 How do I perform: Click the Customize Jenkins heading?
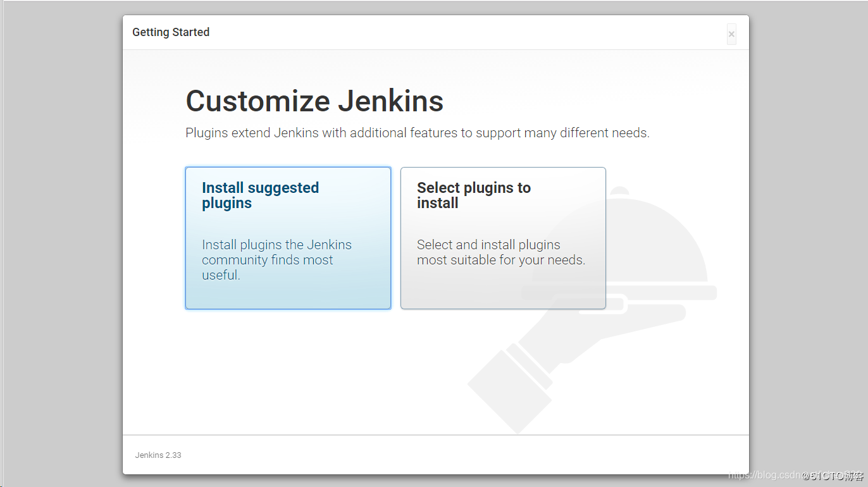pyautogui.click(x=314, y=101)
